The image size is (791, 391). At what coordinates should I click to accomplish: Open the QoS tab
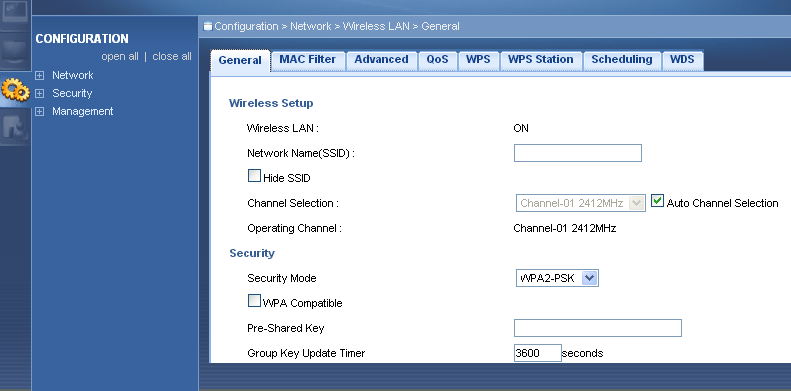437,60
